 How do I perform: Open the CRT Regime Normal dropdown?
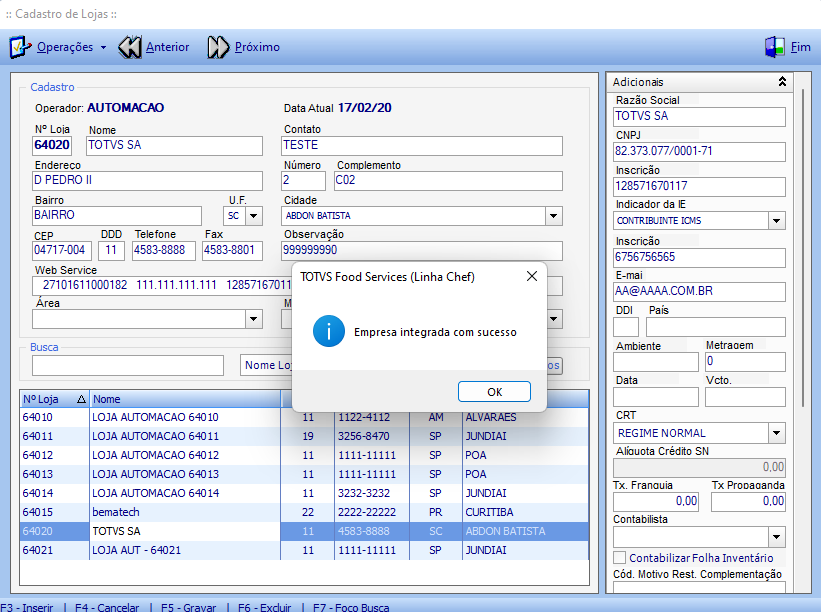776,433
